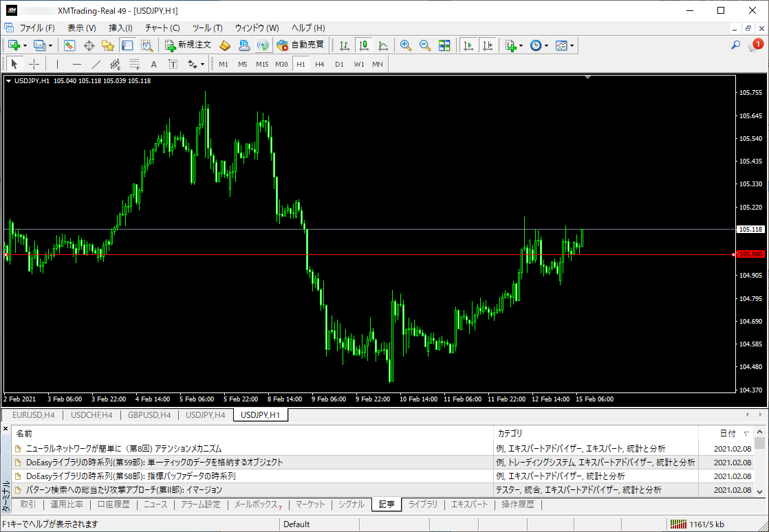Toggle the 自動売買 auto trading button
Viewport: 769px width, 532px height.
(300, 45)
